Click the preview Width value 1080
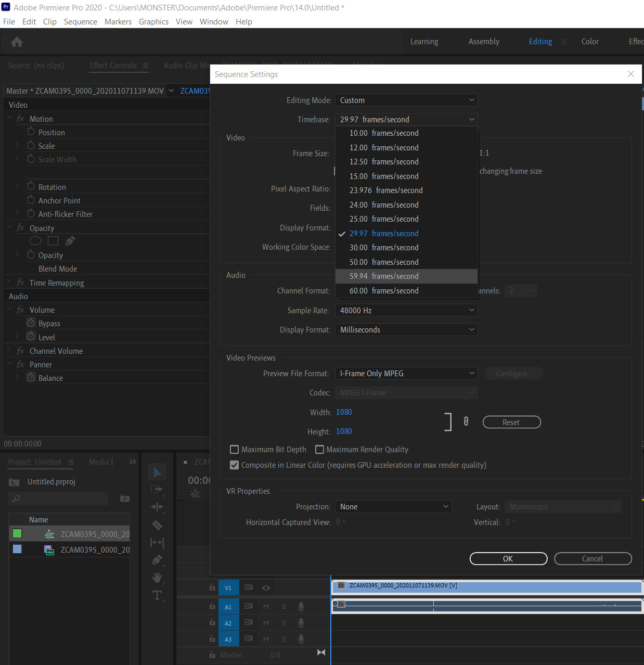Screen dimensions: 644x665 [344, 412]
